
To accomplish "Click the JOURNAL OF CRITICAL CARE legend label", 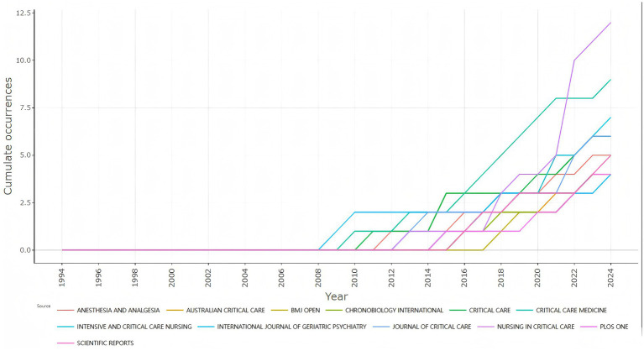I will (x=432, y=327).
